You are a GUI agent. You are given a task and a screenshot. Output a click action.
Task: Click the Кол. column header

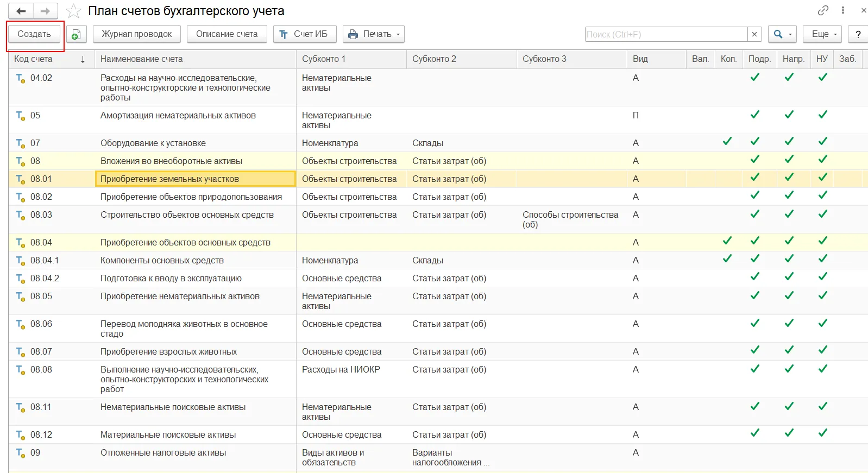(729, 59)
